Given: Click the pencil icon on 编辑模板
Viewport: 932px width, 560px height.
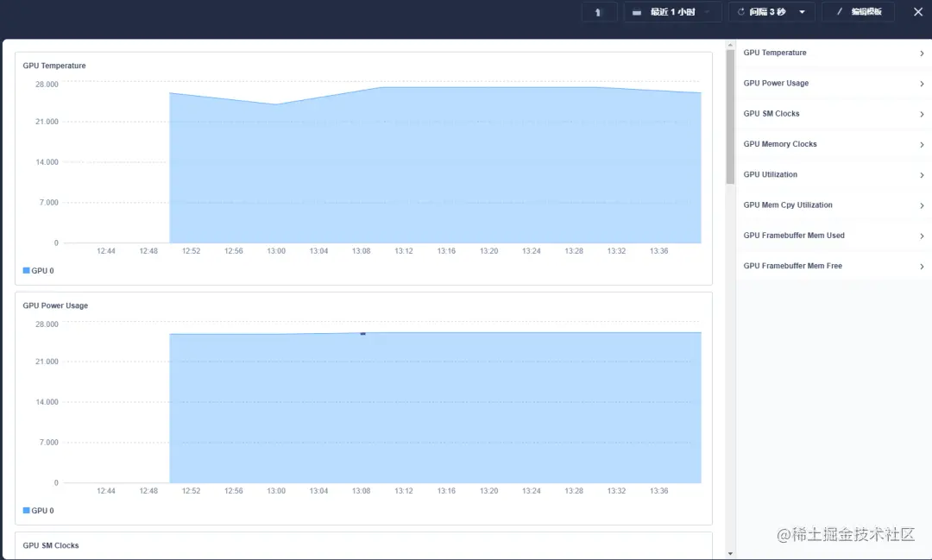Looking at the screenshot, I should (x=840, y=12).
